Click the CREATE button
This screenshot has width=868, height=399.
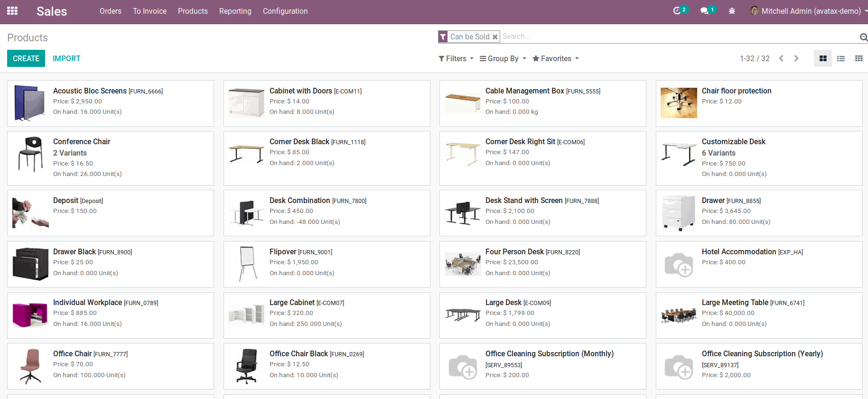tap(26, 58)
